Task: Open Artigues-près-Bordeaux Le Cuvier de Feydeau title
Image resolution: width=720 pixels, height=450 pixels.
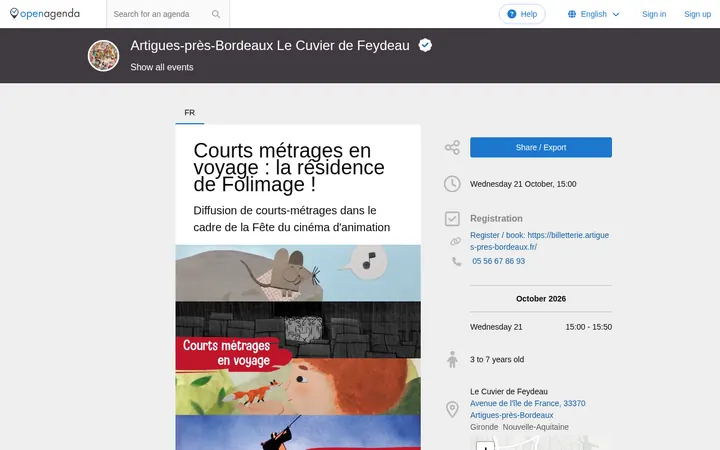Action: (270, 45)
